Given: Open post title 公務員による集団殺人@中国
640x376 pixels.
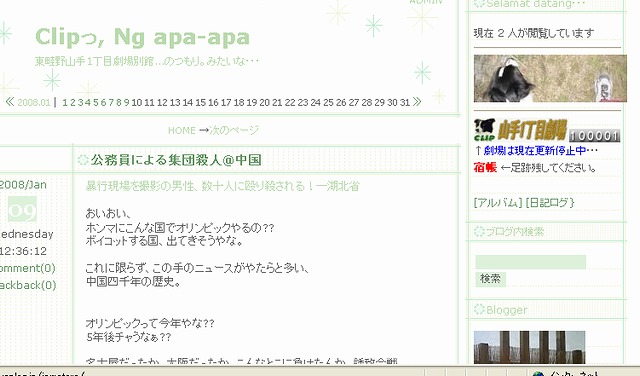Looking at the screenshot, I should point(176,160).
